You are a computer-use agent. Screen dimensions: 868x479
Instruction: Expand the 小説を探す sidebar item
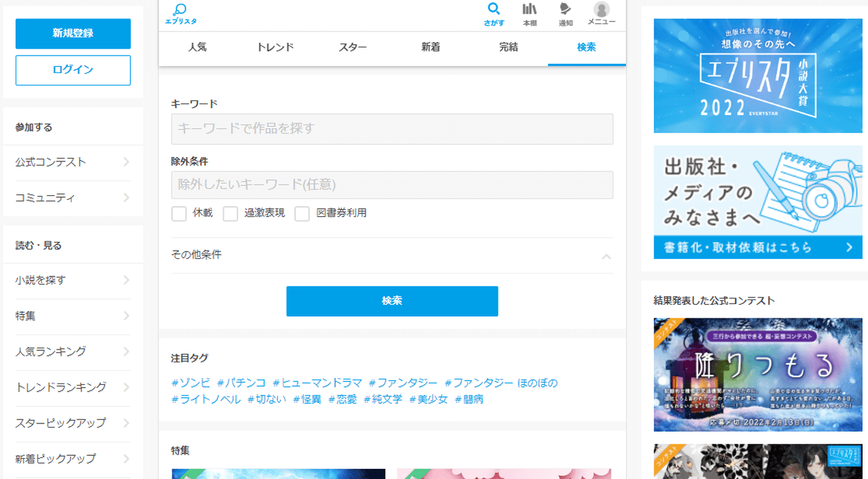[x=126, y=280]
